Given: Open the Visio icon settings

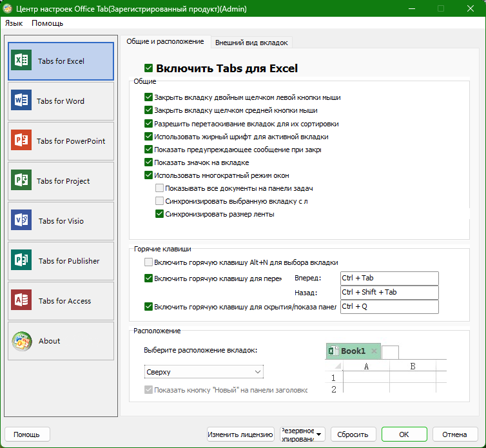Looking at the screenshot, I should [21, 220].
